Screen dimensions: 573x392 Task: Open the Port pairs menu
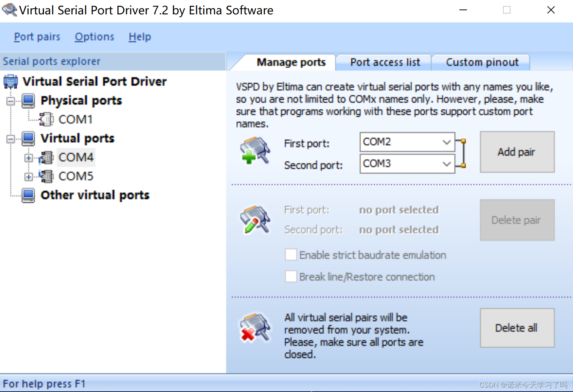(37, 37)
